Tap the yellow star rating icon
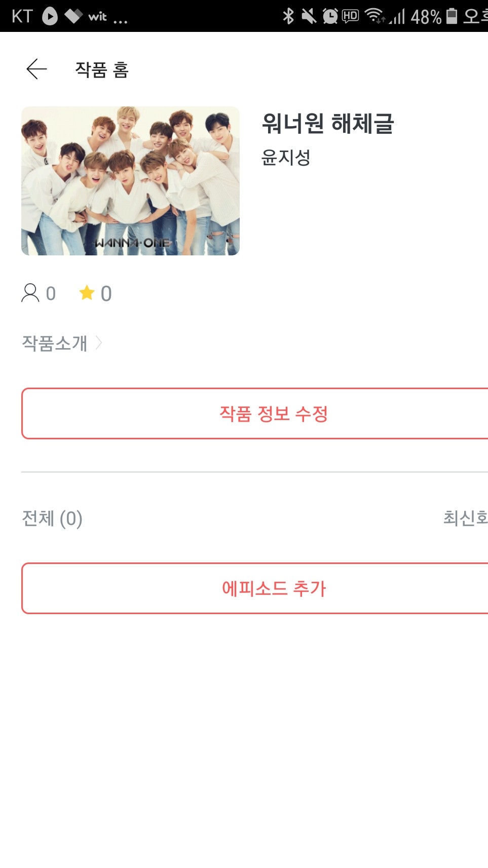 click(87, 293)
